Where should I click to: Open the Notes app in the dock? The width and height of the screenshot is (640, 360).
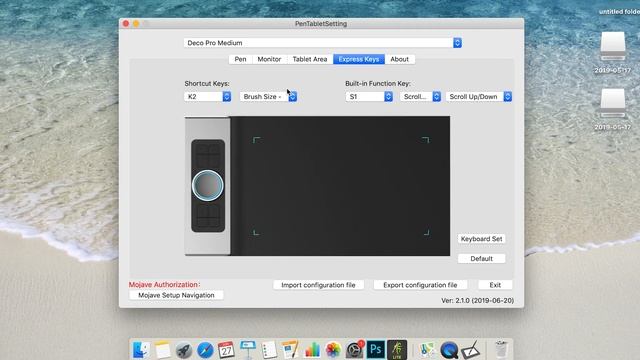point(162,350)
